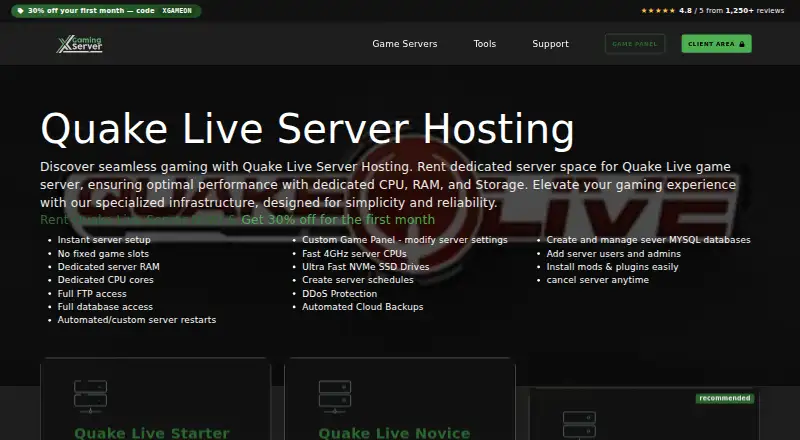Click the five-star rating icons
The image size is (800, 440).
[x=658, y=11]
